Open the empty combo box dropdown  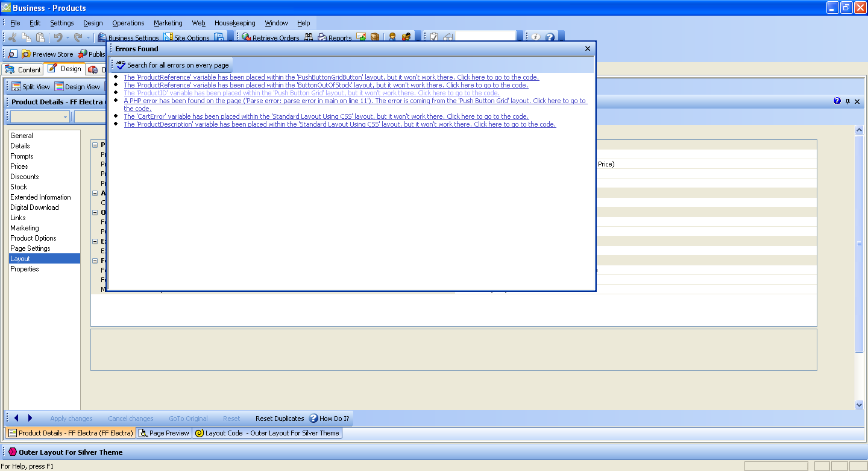[x=65, y=117]
